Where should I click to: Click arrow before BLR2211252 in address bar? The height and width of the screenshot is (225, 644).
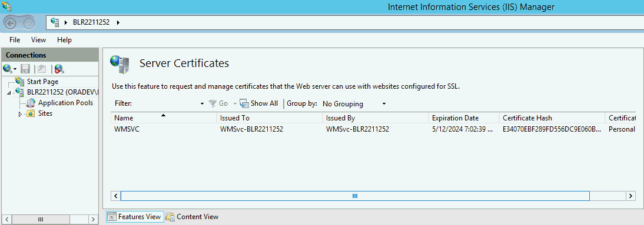pos(66,22)
